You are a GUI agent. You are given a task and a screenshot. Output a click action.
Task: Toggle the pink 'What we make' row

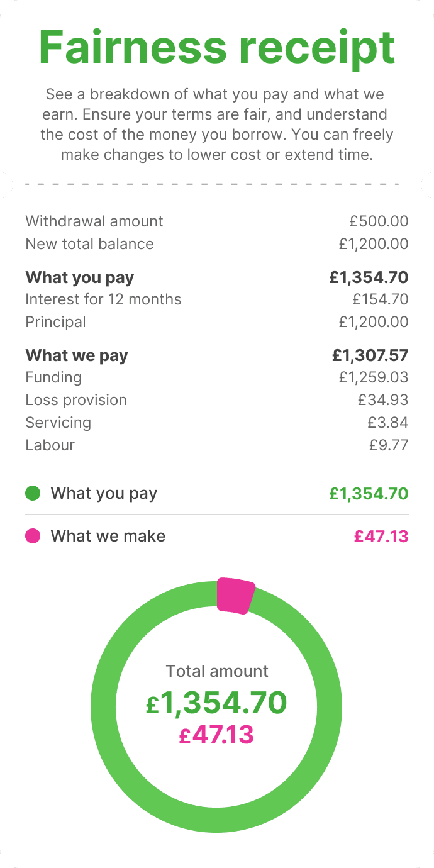(x=217, y=536)
